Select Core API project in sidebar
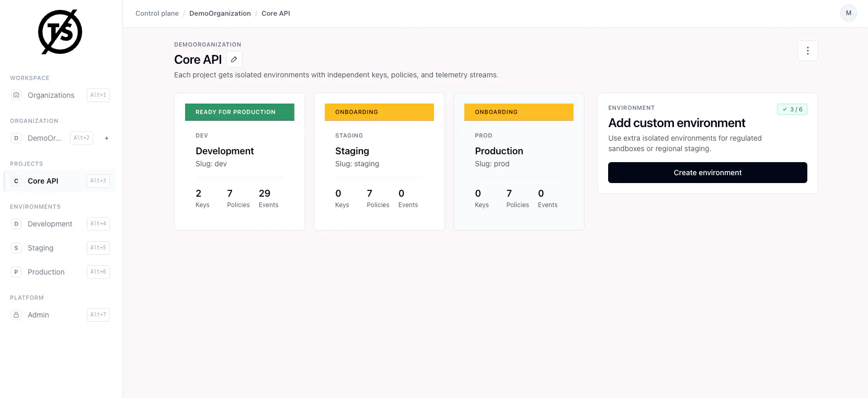 pyautogui.click(x=60, y=181)
